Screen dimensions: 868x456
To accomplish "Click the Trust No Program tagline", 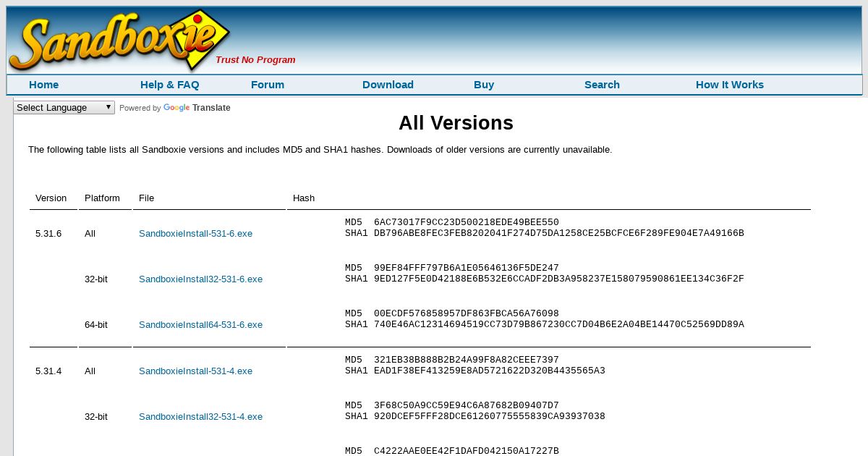I will 255,60.
